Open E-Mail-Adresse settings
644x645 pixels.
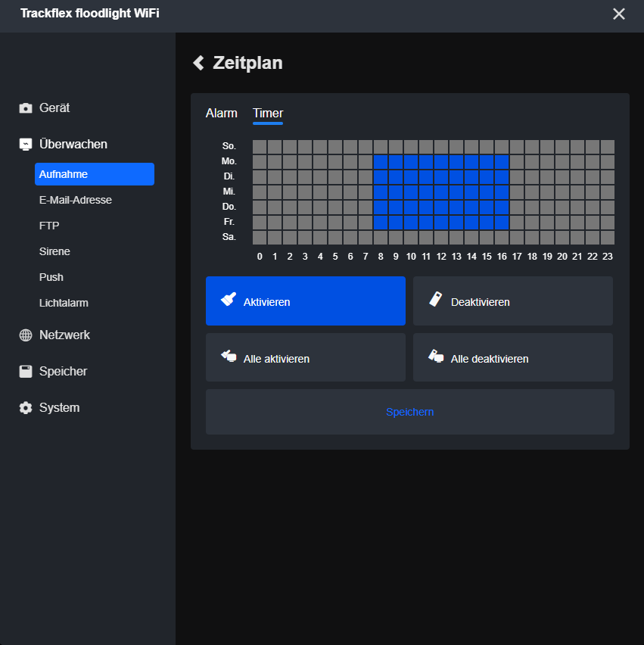pos(75,200)
